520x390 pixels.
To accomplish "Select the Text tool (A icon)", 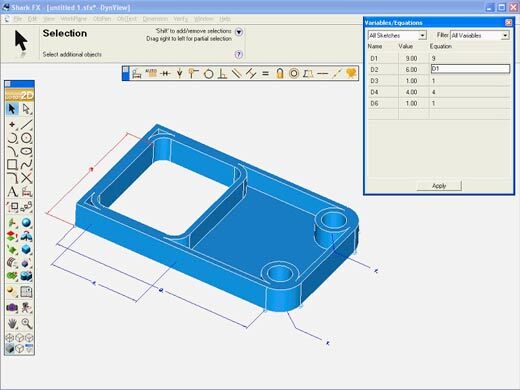I will [x=12, y=192].
